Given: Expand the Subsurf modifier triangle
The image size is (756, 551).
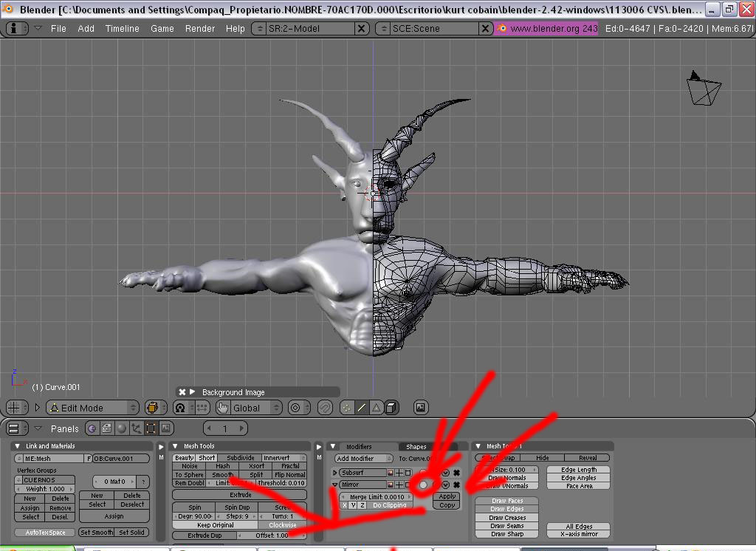Looking at the screenshot, I should pos(334,473).
